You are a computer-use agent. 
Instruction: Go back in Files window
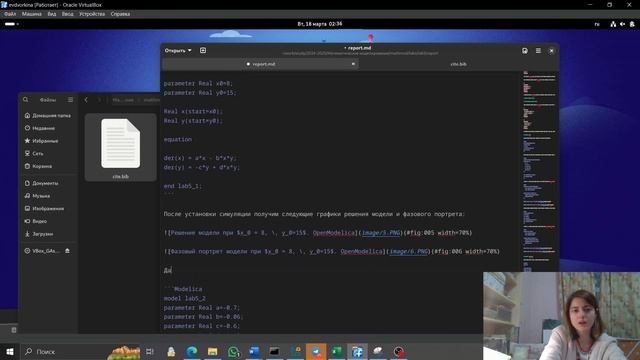(86, 100)
